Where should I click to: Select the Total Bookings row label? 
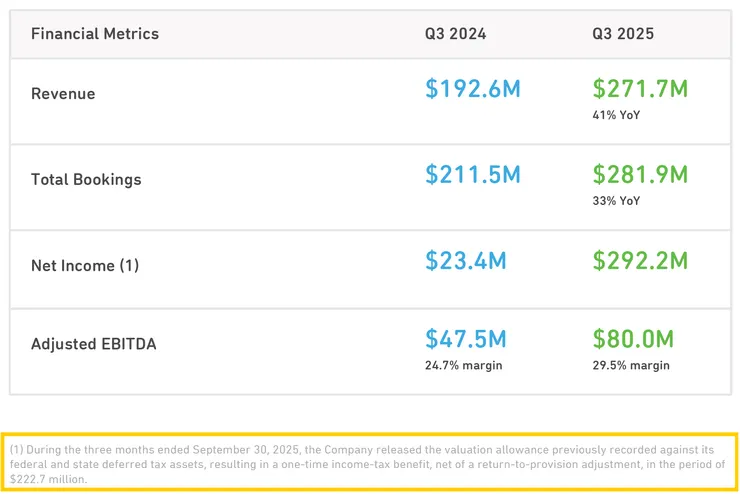click(x=86, y=180)
